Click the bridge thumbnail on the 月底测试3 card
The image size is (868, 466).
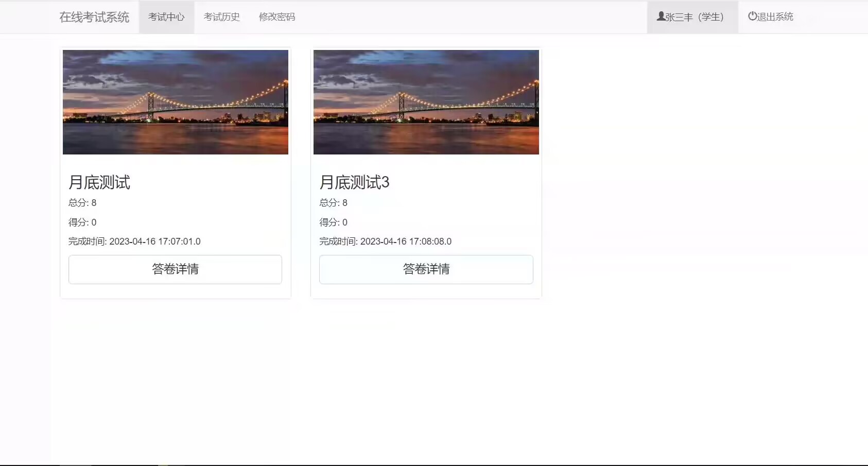click(426, 102)
